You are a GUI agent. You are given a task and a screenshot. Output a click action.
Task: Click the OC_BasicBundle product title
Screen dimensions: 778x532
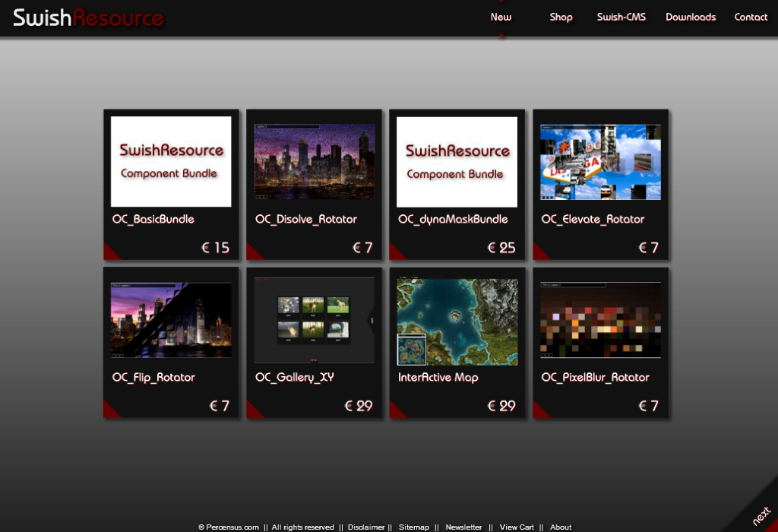point(153,220)
